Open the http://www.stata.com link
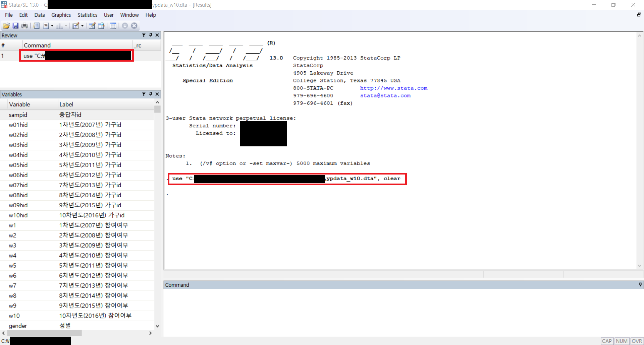Viewport: 644px width, 345px height. 394,88
